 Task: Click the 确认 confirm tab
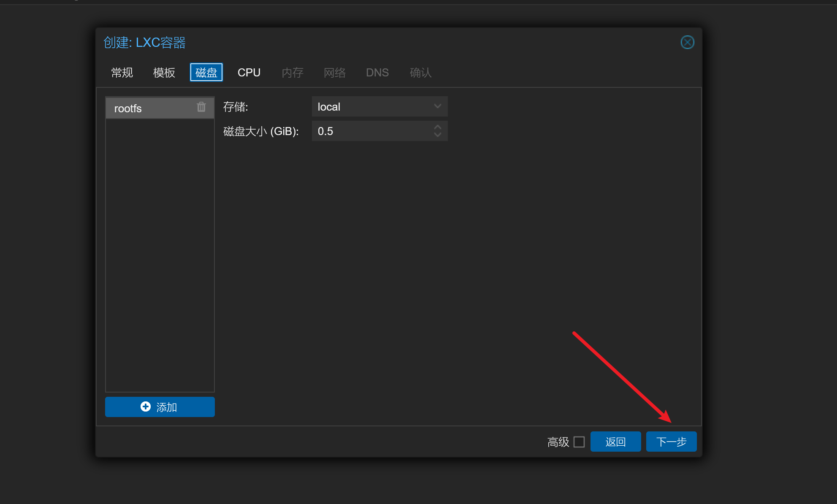(x=420, y=73)
